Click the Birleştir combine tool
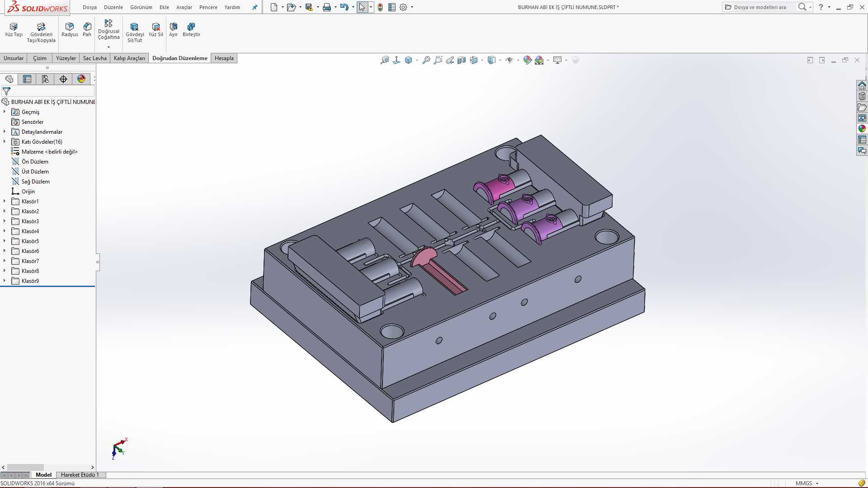 pos(191,30)
